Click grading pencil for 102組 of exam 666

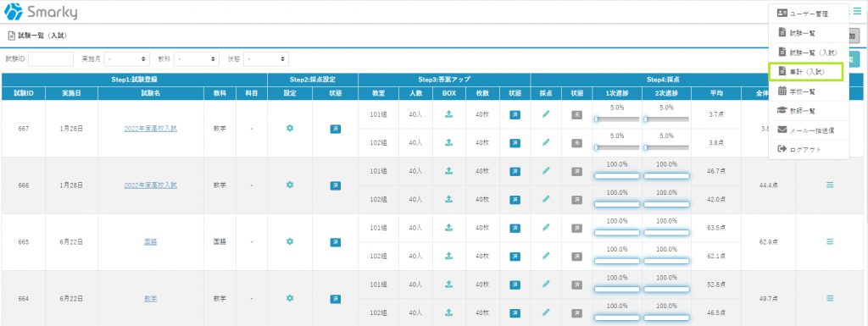point(546,199)
